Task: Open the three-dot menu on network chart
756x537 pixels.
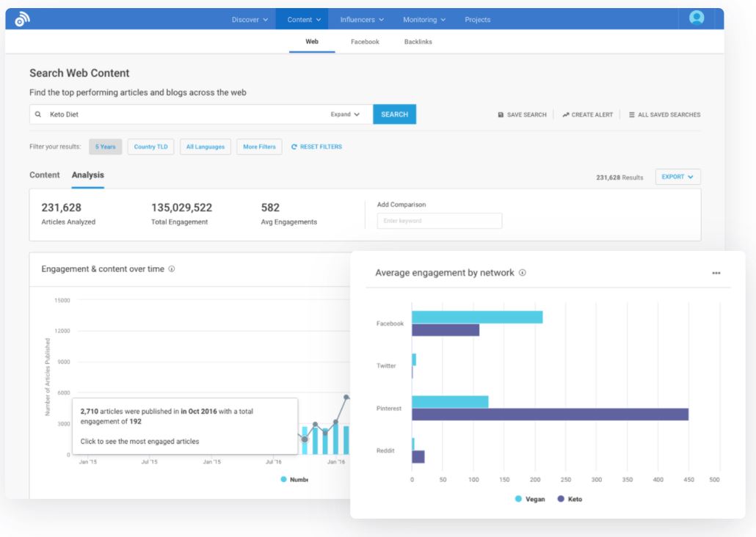Action: [x=716, y=273]
